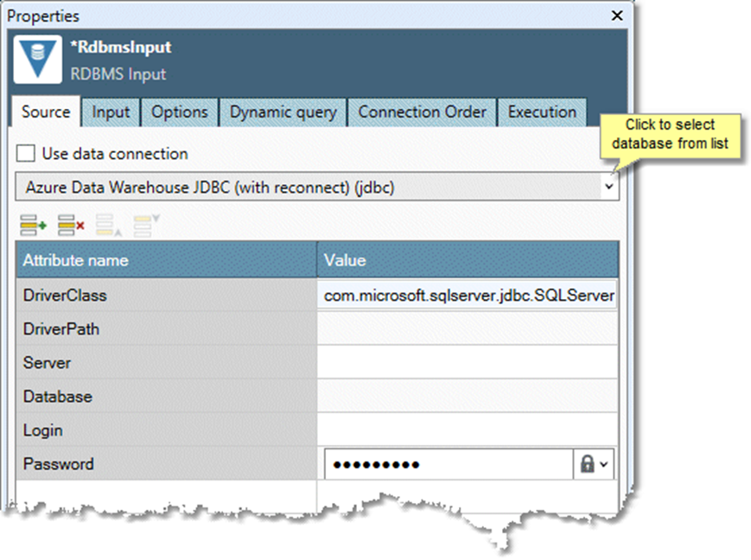The height and width of the screenshot is (560, 751).
Task: Go to the Dynamic query tab
Action: pos(283,112)
